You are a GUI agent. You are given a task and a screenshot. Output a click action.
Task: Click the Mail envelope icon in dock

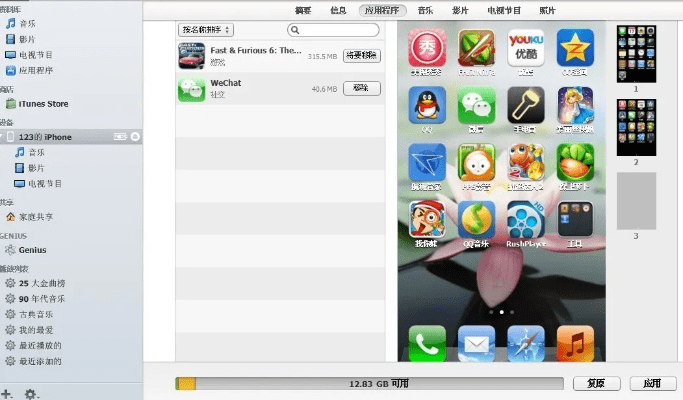[476, 344]
